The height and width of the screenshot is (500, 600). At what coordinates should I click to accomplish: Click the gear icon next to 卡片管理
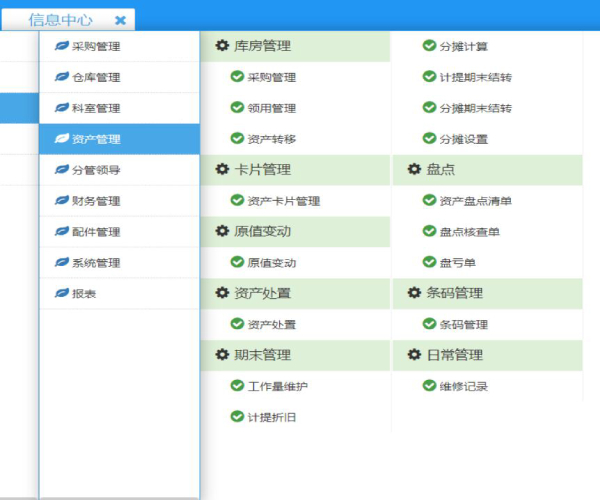222,170
